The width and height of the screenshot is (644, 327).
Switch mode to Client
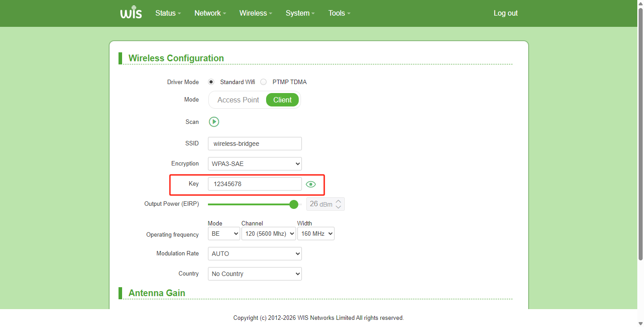(283, 100)
